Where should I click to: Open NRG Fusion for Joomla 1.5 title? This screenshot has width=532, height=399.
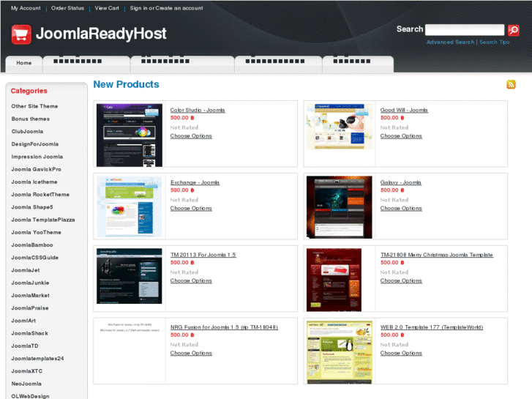click(x=224, y=327)
